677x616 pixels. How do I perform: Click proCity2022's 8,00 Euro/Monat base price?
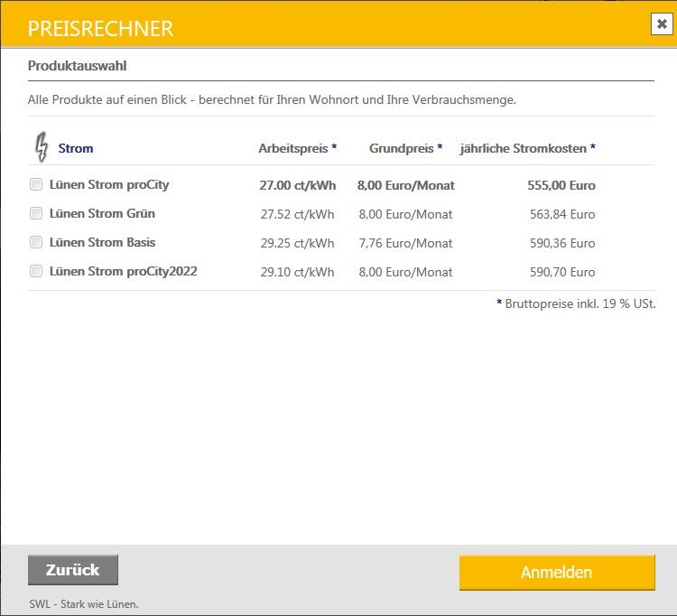pos(406,272)
